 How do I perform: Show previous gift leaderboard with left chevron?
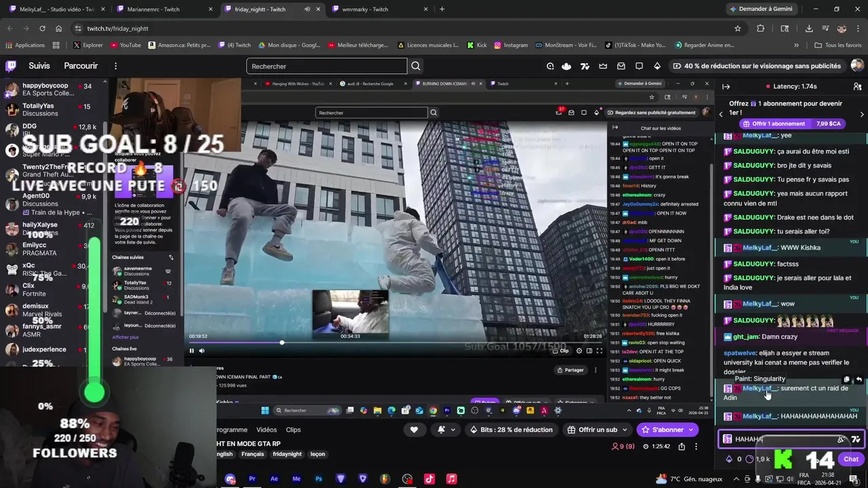tap(721, 115)
